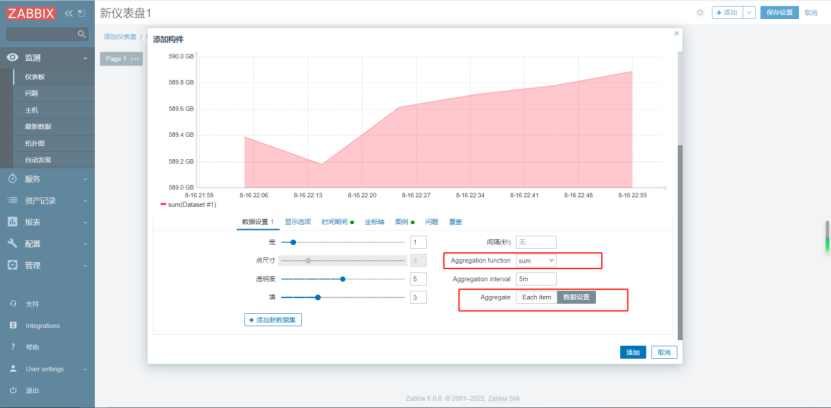Viewport: 831px width, 408px height.
Task: Open the Aggregation function dropdown
Action: (x=536, y=261)
